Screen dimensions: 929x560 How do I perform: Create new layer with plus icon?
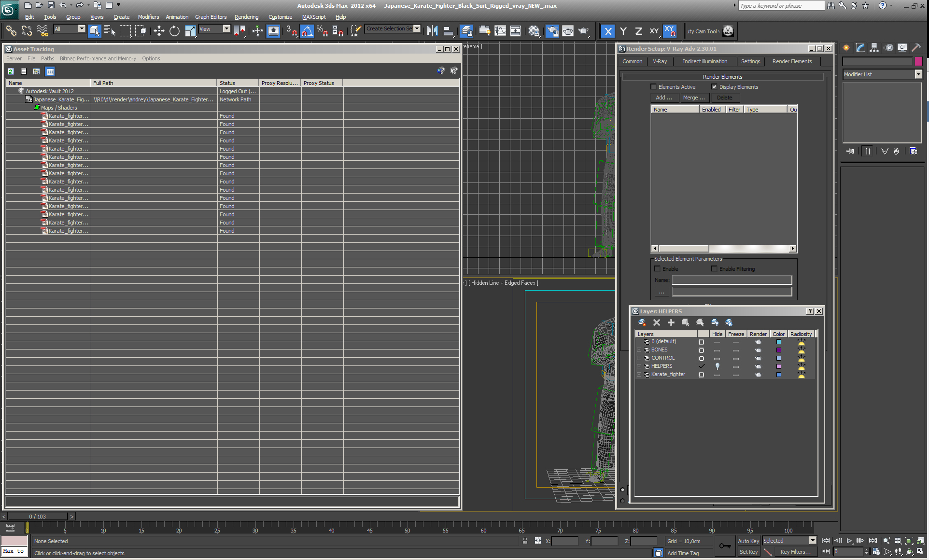[671, 322]
